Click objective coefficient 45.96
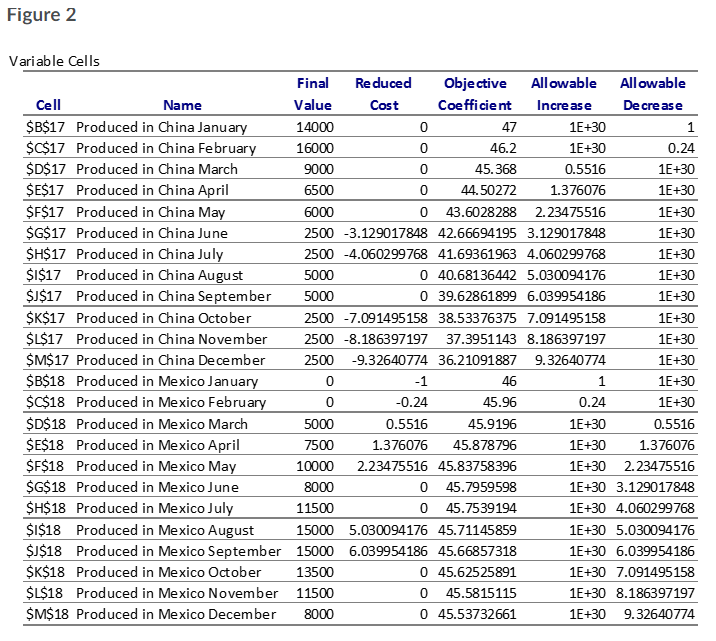The image size is (716, 641). 500,402
